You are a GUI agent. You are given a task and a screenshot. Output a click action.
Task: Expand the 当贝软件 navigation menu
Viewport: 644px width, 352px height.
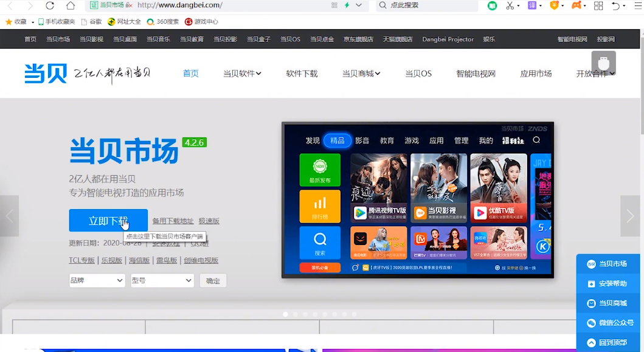click(242, 74)
